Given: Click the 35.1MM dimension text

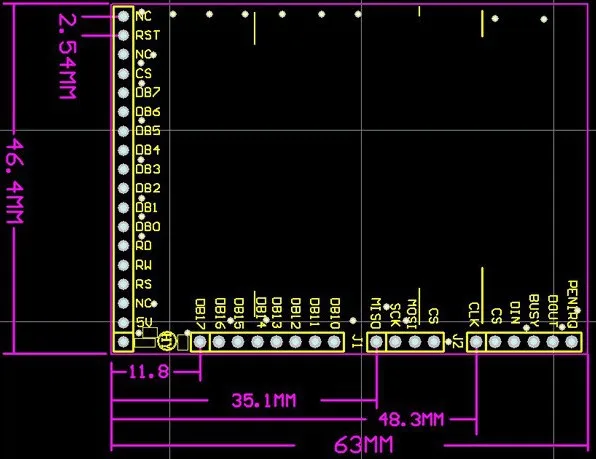Looking at the screenshot, I should (x=264, y=400).
